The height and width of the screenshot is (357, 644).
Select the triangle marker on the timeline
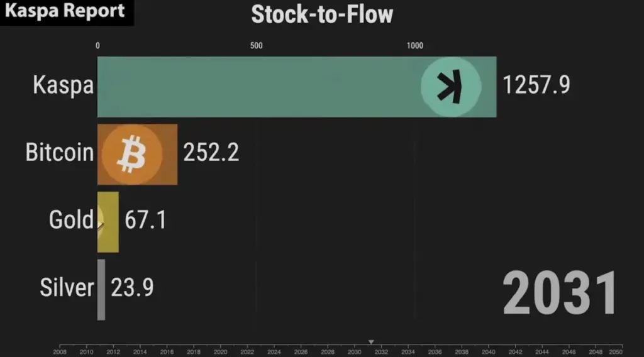[371, 342]
